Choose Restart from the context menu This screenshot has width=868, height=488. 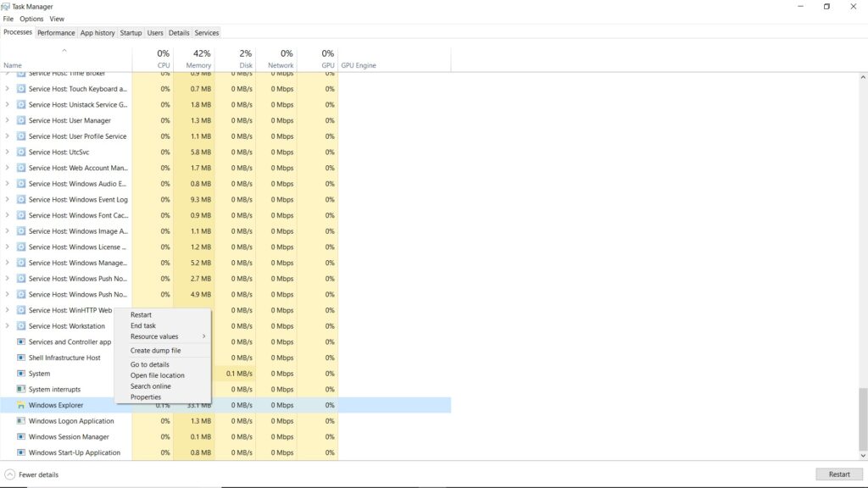pyautogui.click(x=163, y=315)
